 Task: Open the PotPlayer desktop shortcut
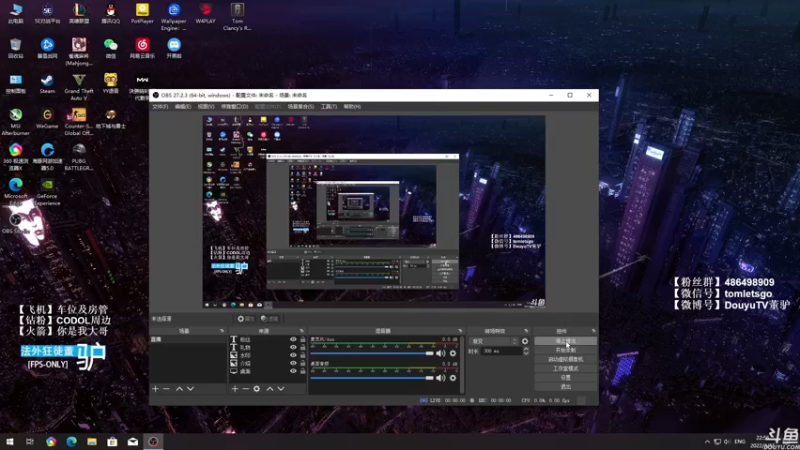pos(142,14)
